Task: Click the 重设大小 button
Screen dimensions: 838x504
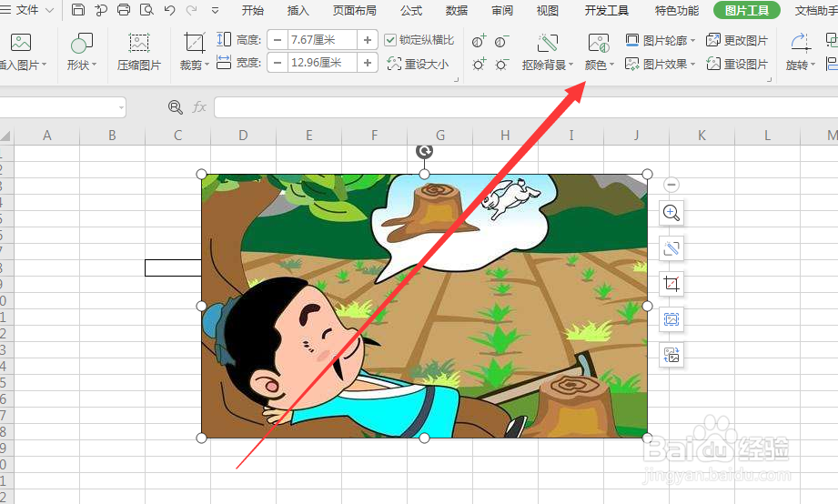Action: 418,64
